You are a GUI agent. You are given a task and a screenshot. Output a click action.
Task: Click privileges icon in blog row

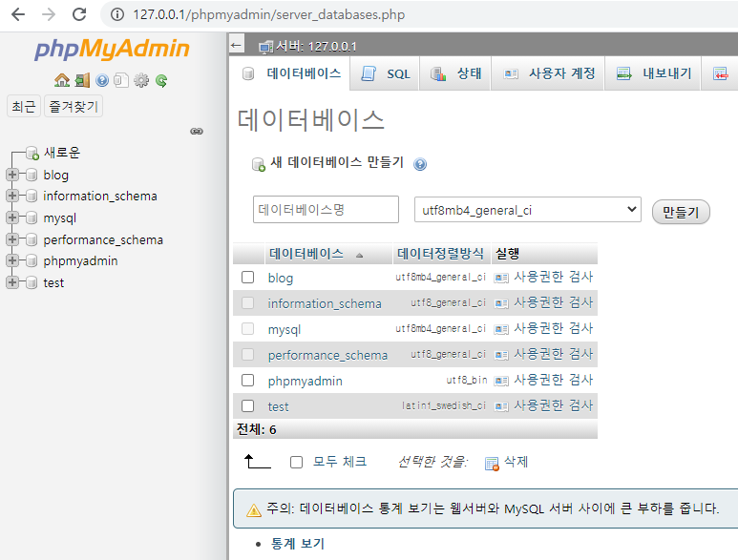tap(501, 278)
